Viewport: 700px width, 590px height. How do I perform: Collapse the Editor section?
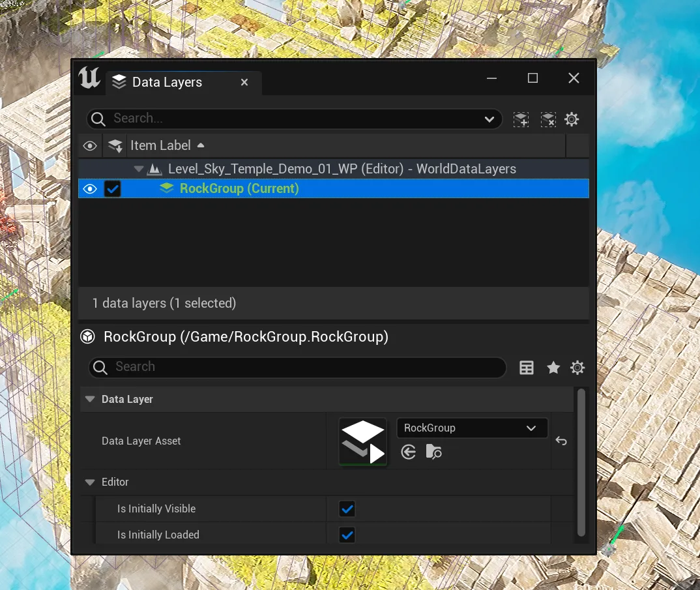[89, 482]
